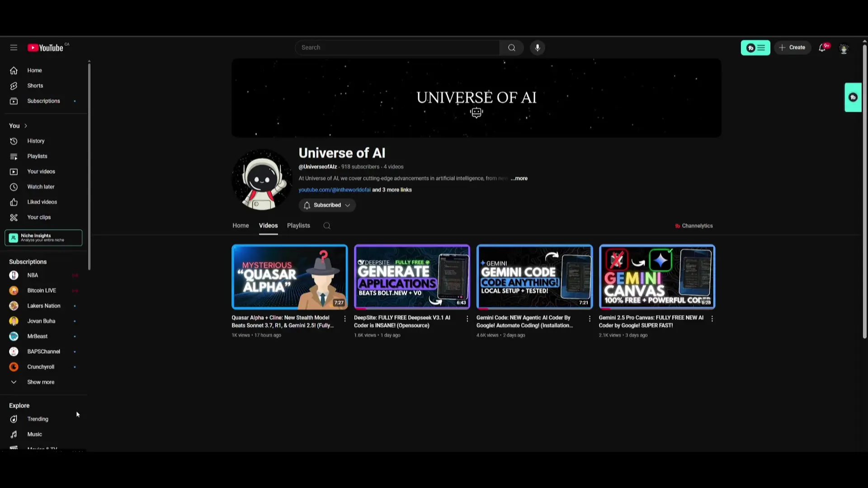This screenshot has height=488, width=868.
Task: Click the Create button
Action: (793, 47)
